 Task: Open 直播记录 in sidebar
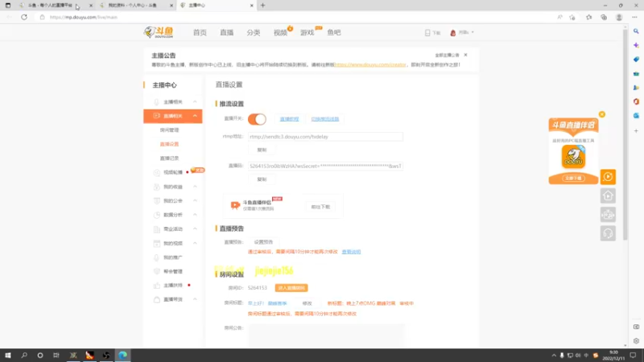169,158
